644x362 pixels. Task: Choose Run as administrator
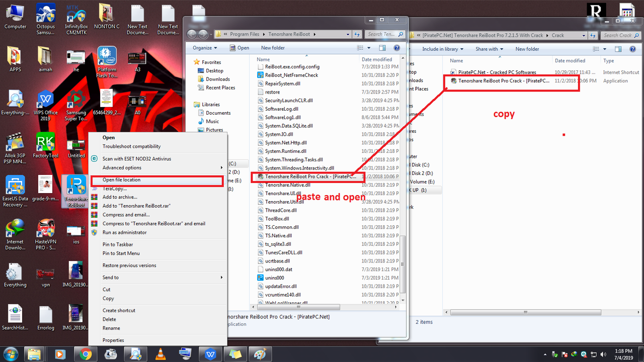(158, 233)
